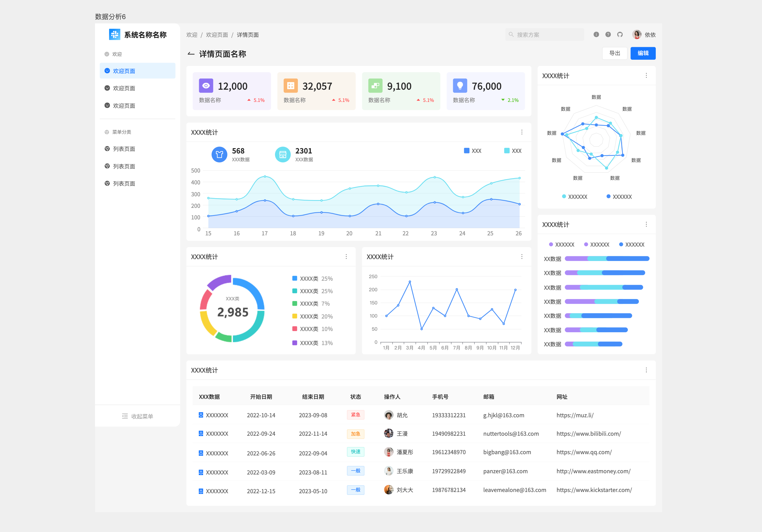The height and width of the screenshot is (532, 762).
Task: Open the GitHub icon link
Action: [x=619, y=34]
